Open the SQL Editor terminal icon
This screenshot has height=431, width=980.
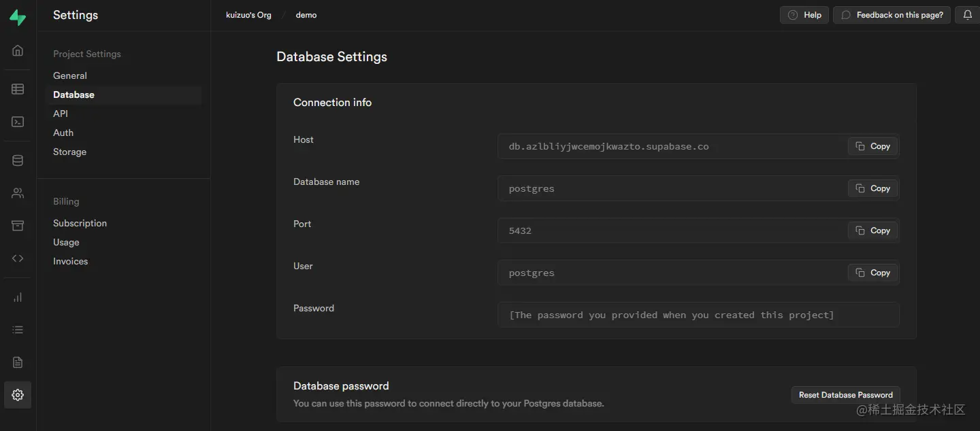point(18,122)
